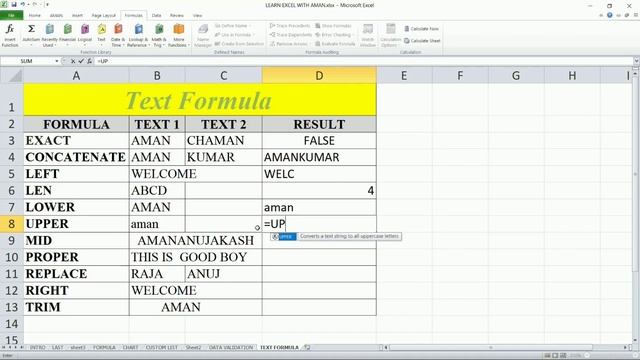
Task: Open the Math & Trig functions
Action: [159, 35]
